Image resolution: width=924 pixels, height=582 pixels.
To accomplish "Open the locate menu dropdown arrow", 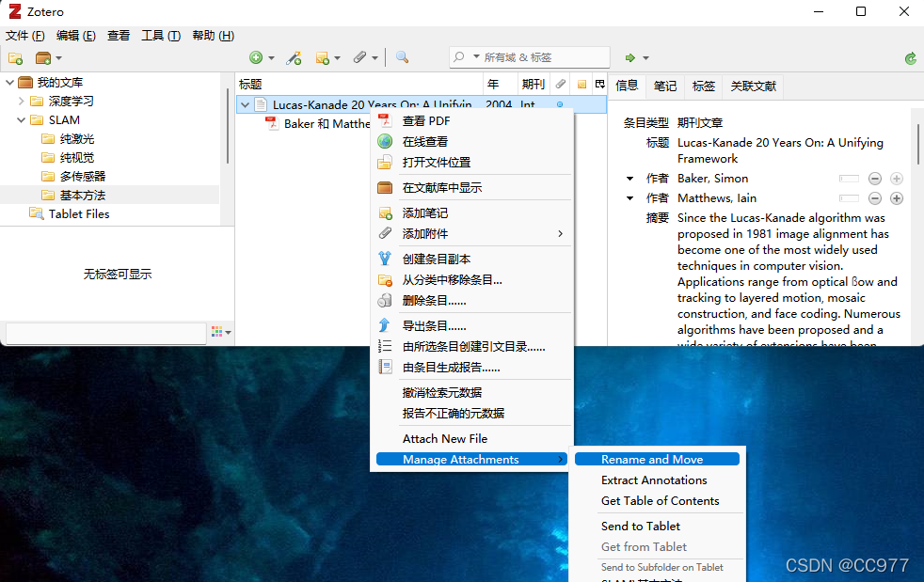I will [x=645, y=57].
